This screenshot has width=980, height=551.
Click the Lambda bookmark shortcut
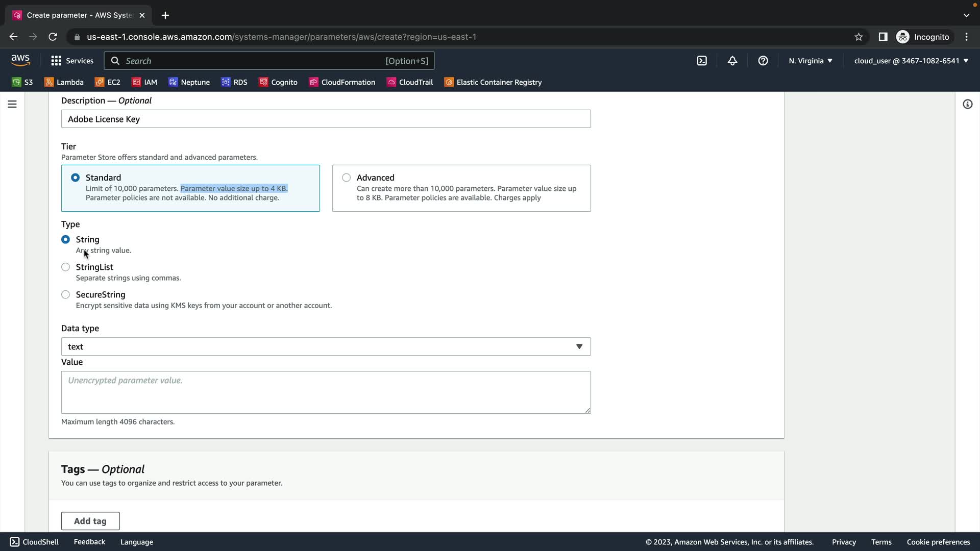click(x=64, y=82)
